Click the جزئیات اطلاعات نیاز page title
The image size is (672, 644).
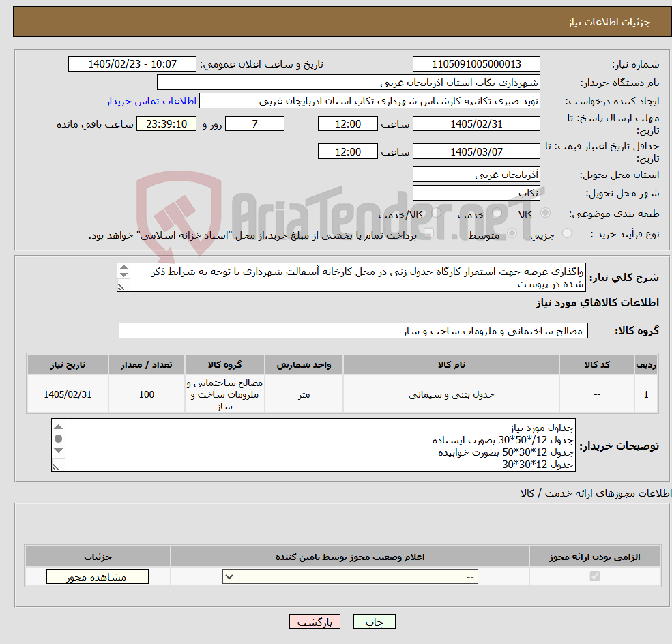coord(609,22)
